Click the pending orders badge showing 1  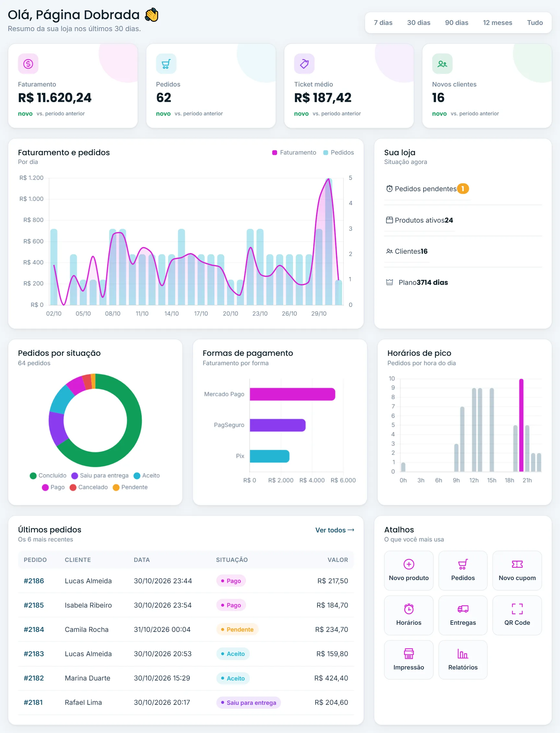click(x=463, y=189)
